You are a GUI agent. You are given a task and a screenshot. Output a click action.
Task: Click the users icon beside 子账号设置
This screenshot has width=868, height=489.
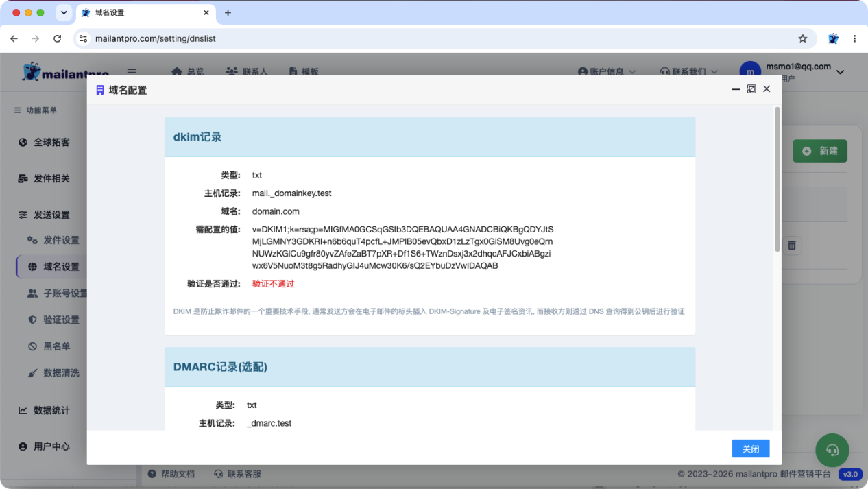click(x=32, y=294)
